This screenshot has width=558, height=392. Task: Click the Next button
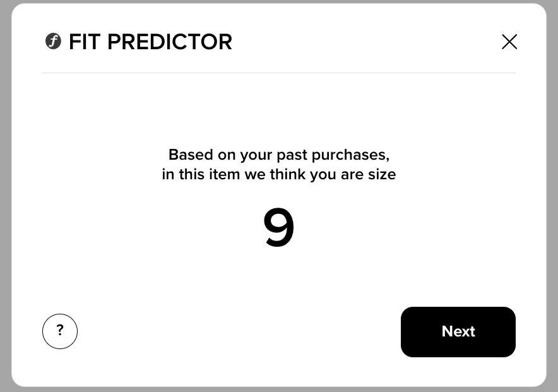[458, 332]
